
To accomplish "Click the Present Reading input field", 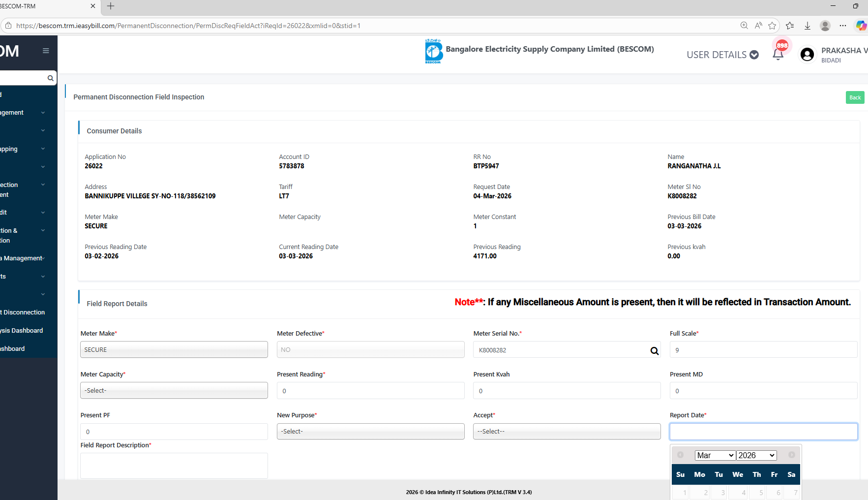I will [371, 391].
